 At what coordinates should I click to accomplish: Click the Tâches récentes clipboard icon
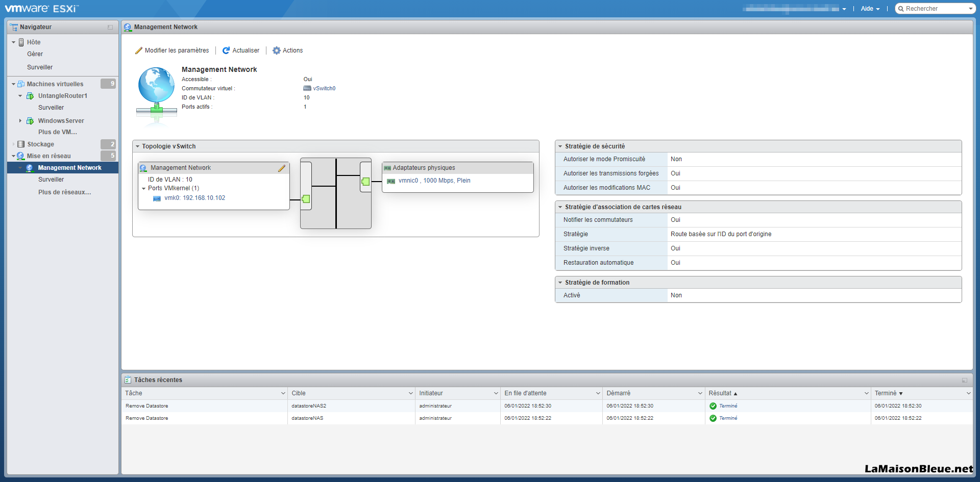pos(128,380)
